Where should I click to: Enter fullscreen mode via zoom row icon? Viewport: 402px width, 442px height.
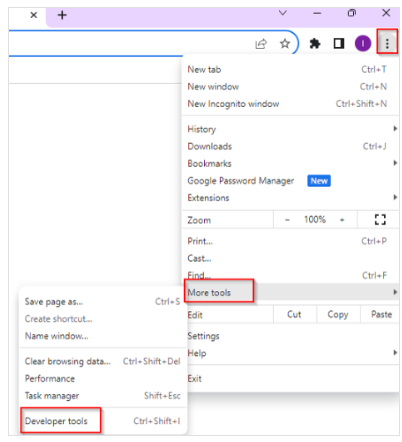point(380,220)
